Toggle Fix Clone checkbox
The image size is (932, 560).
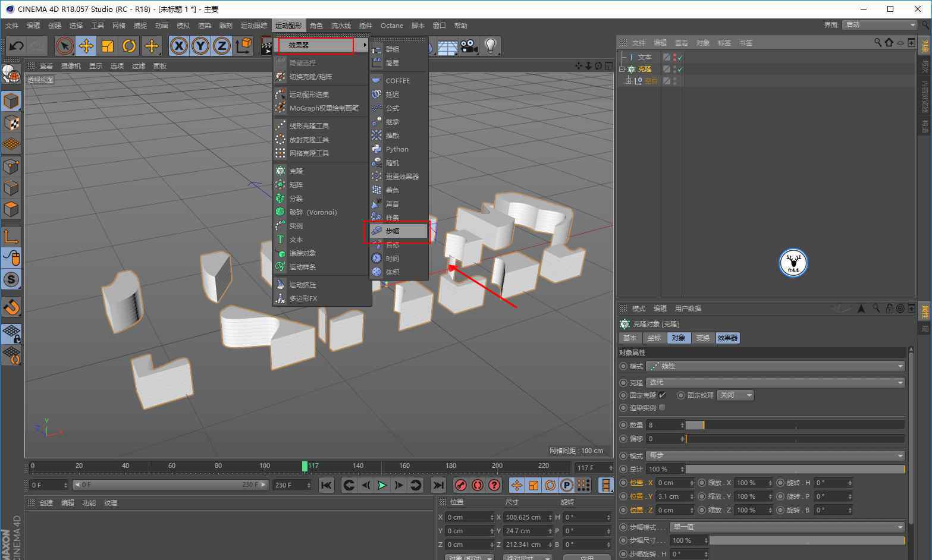coord(662,395)
